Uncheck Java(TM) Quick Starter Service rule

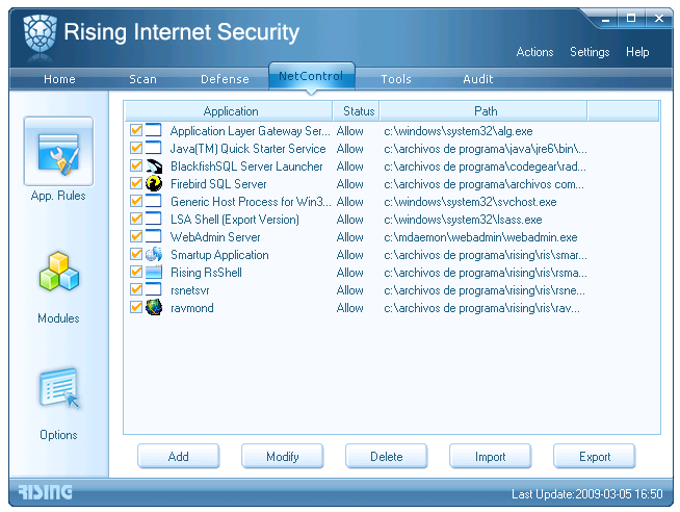pos(136,148)
